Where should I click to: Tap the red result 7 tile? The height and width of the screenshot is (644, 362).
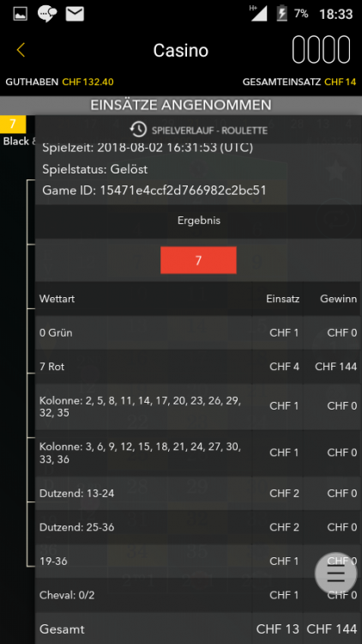[198, 260]
